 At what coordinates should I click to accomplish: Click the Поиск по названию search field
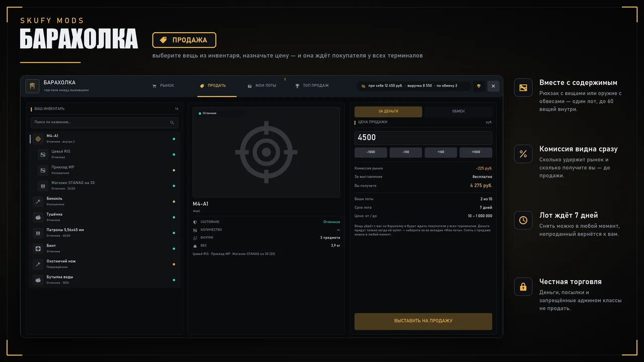[x=105, y=122]
